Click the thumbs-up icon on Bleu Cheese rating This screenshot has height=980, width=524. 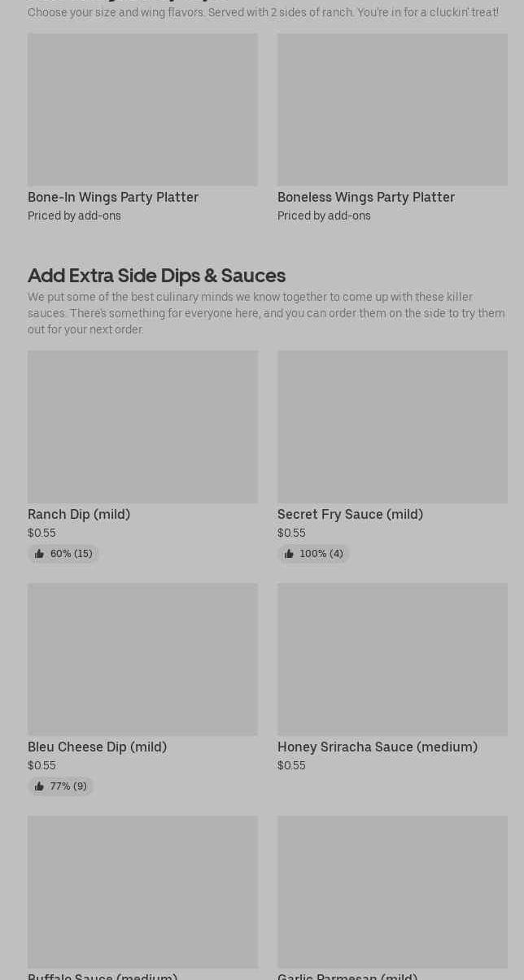click(x=39, y=786)
